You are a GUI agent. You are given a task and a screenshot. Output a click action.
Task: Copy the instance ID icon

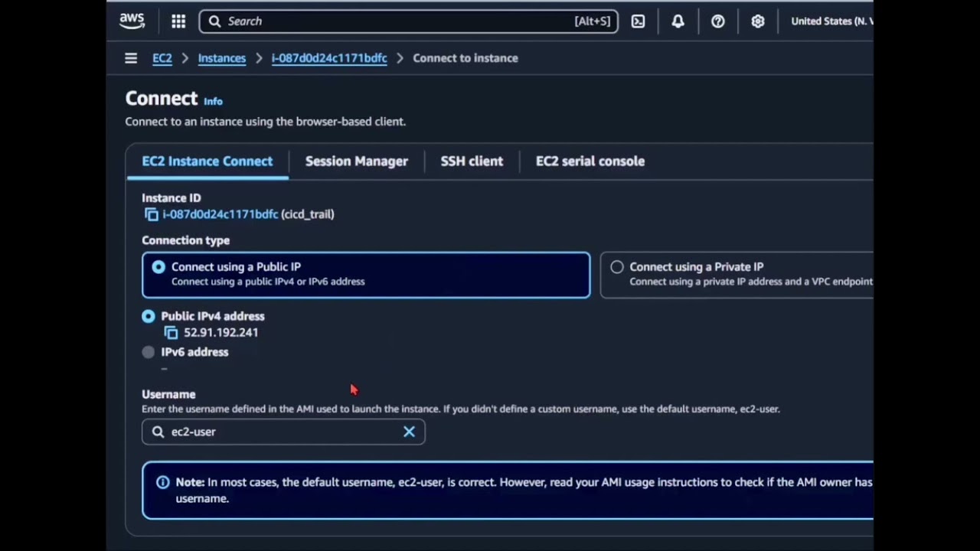(x=152, y=215)
